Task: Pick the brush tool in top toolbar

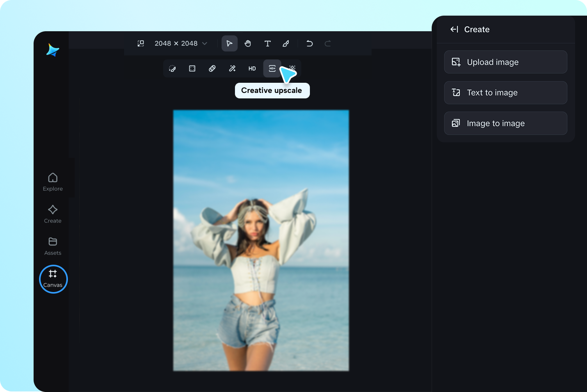Action: tap(286, 43)
